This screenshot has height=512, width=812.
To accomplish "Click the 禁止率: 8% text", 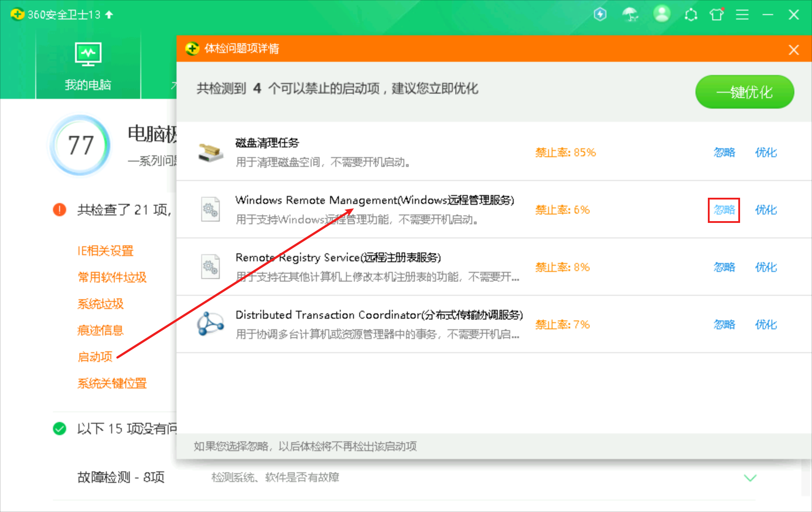I will tap(563, 267).
